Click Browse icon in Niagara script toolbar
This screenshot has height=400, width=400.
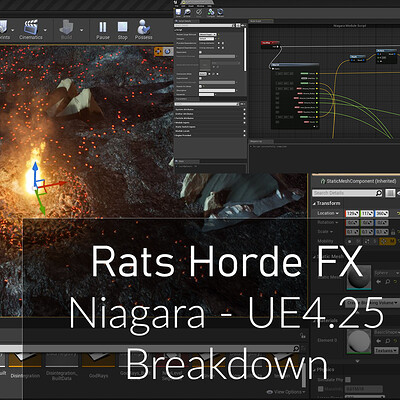click(x=187, y=12)
